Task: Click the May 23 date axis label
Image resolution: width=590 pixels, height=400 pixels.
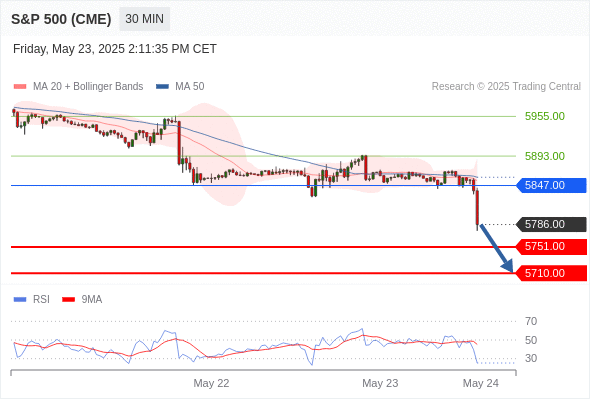Action: (380, 383)
